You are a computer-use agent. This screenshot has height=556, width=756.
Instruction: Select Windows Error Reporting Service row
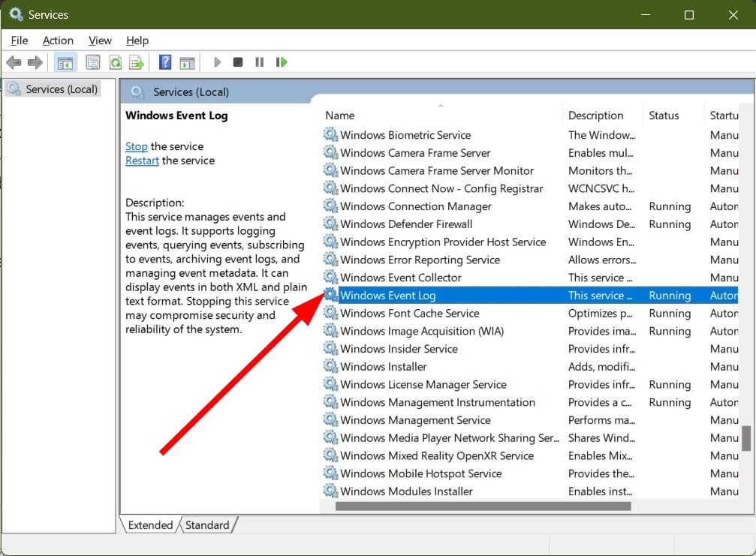click(x=530, y=259)
